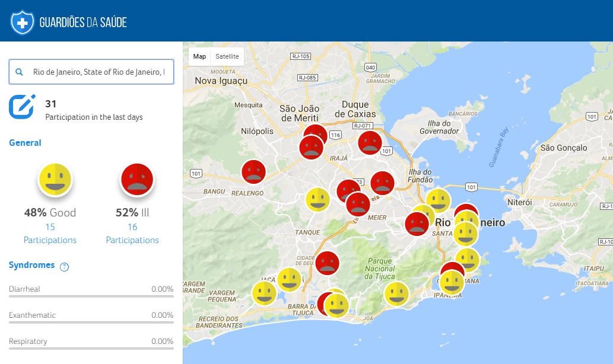
Task: Click yellow marker near Vargem Pequena
Action: coord(264,293)
